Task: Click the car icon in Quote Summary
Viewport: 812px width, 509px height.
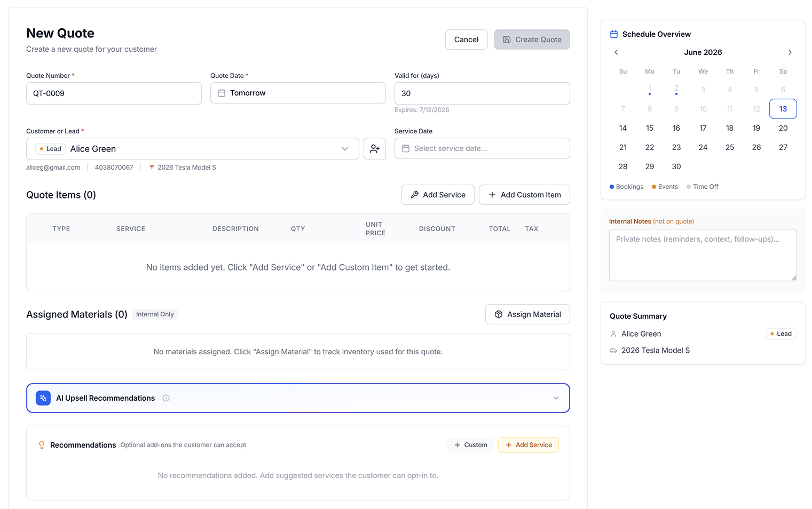Action: click(x=613, y=351)
